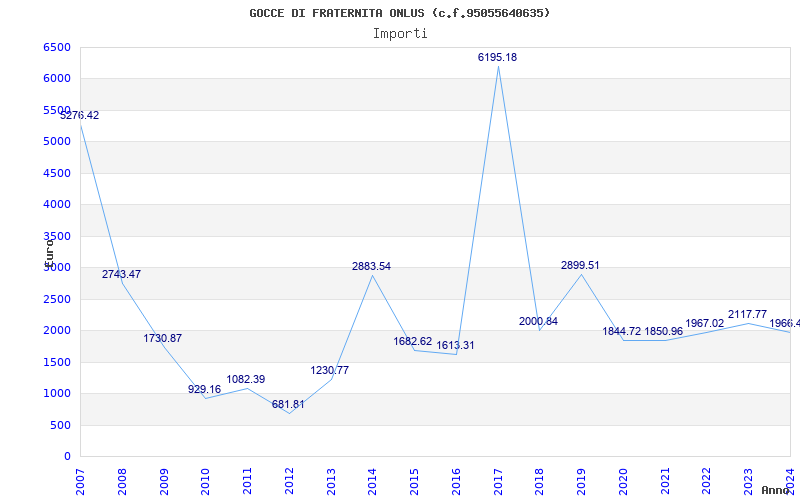
Task: Click the data label 1844.72
Action: (x=622, y=332)
